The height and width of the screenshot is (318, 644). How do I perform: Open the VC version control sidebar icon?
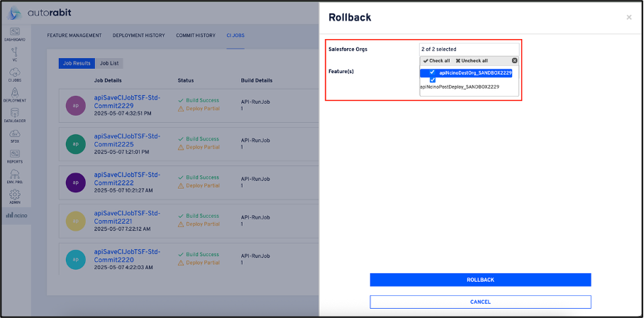click(14, 54)
